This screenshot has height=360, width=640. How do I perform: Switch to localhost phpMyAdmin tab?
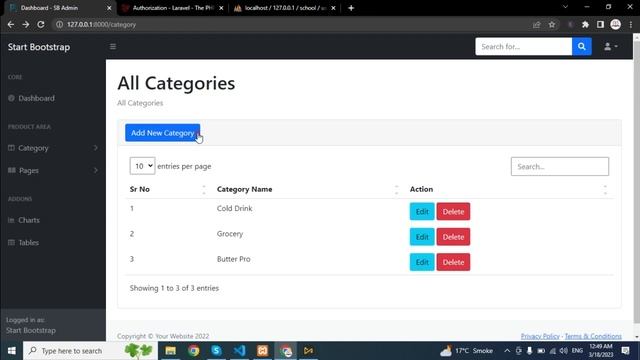285,8
